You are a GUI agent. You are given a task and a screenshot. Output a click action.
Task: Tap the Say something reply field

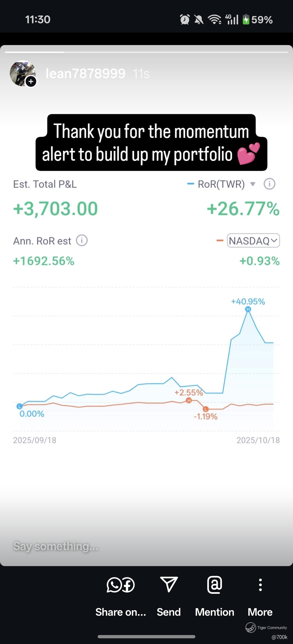pos(109,546)
